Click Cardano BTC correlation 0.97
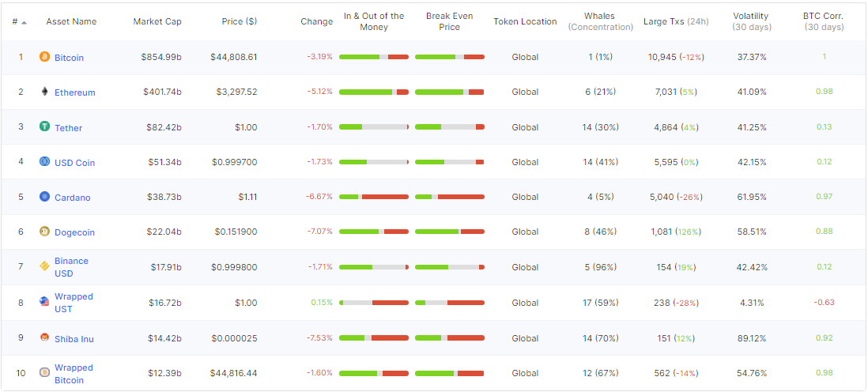 pos(825,197)
